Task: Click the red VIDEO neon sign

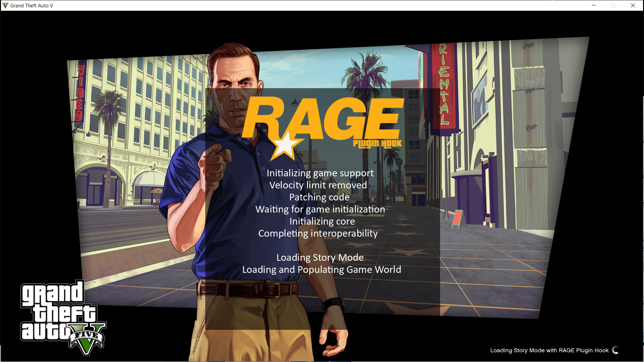Action: pyautogui.click(x=80, y=93)
